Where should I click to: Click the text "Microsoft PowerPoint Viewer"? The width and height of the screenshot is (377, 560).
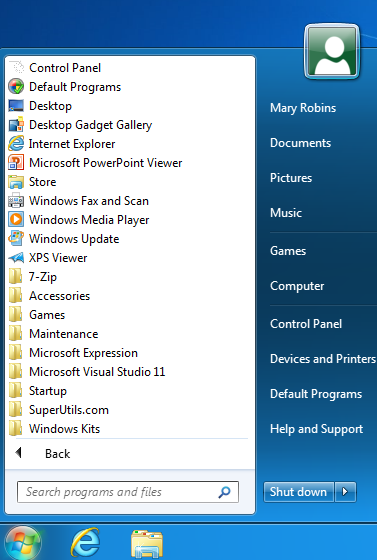[x=105, y=163]
